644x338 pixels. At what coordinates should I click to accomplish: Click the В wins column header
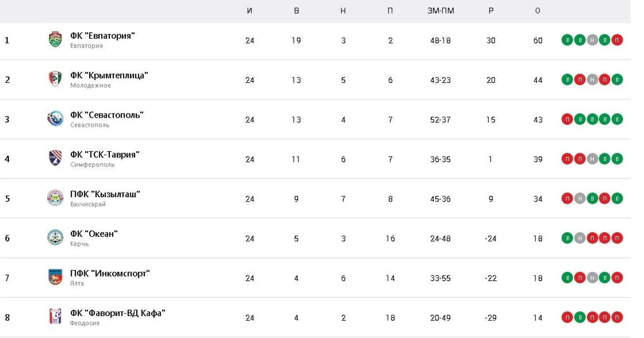(x=296, y=11)
